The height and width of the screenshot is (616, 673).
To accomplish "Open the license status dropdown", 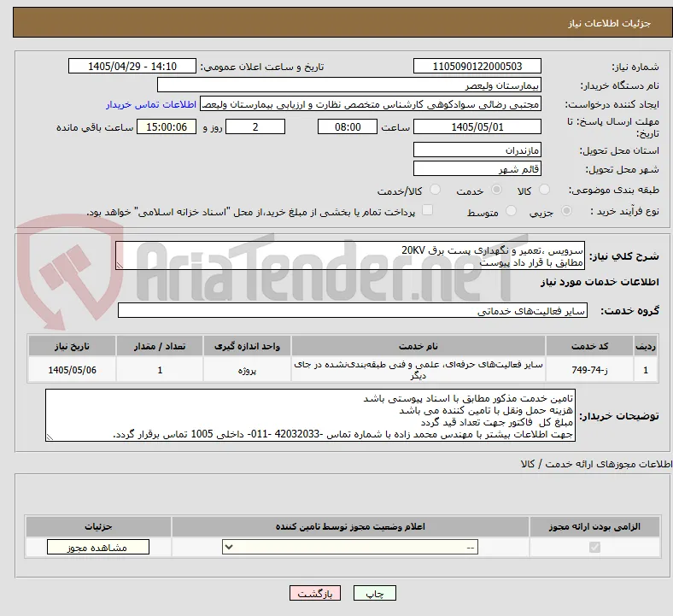I will click(x=350, y=547).
